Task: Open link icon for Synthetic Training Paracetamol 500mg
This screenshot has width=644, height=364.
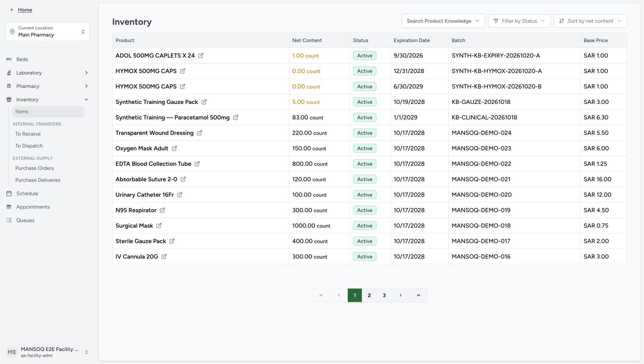Action: (236, 117)
